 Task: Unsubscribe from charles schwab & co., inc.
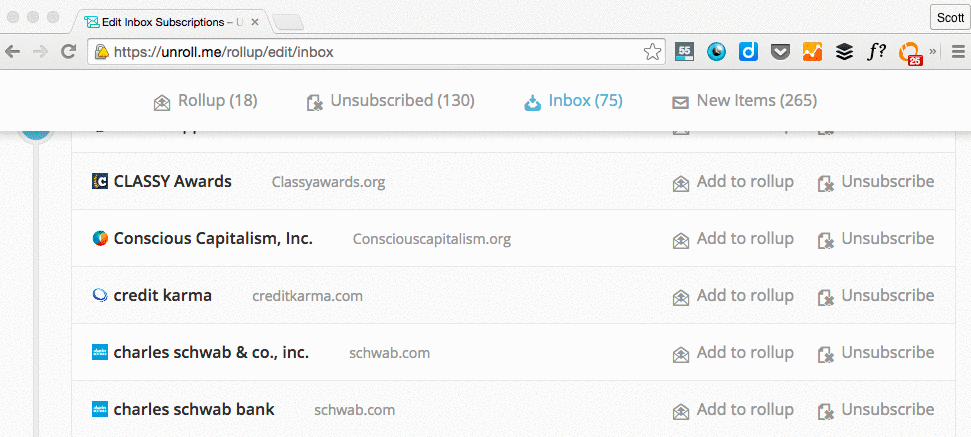(x=876, y=353)
